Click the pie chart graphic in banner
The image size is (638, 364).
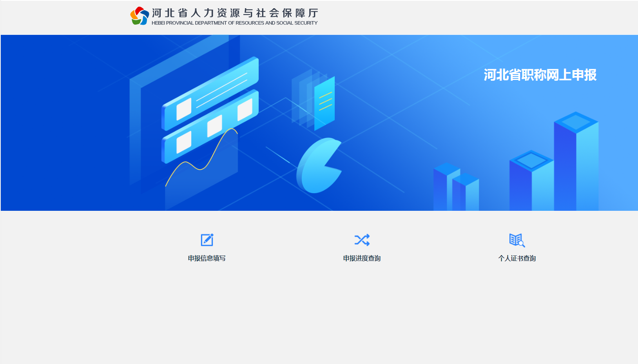point(317,167)
